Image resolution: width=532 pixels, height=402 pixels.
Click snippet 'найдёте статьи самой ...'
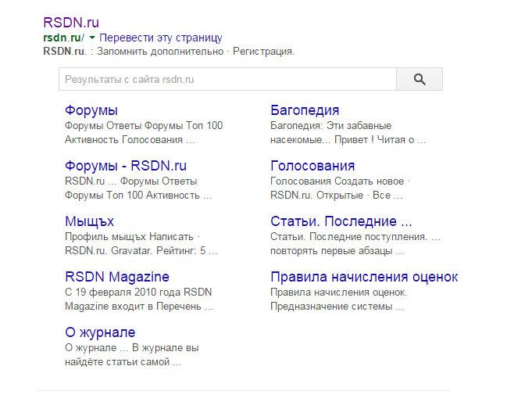[123, 362]
